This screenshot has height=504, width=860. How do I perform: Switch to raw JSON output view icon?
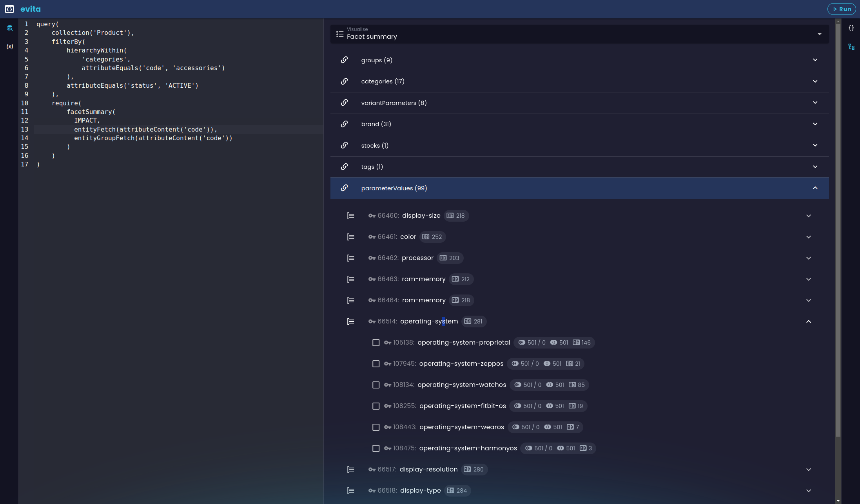pyautogui.click(x=851, y=28)
